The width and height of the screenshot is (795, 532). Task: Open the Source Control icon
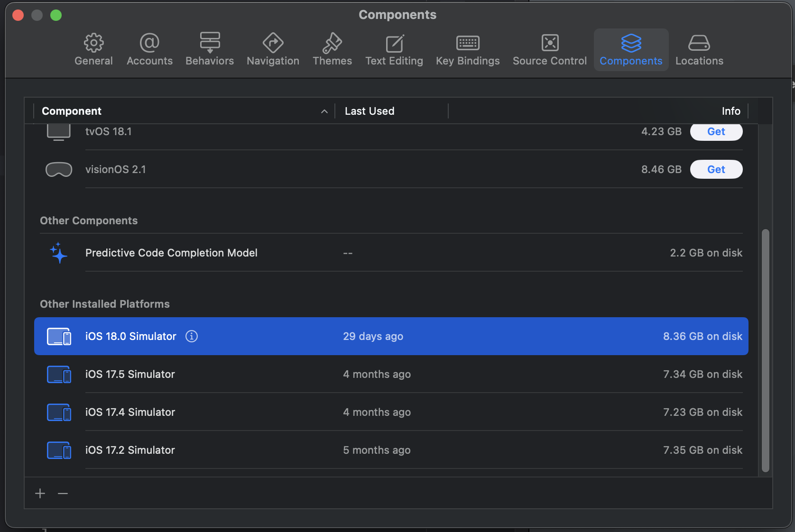(x=550, y=43)
